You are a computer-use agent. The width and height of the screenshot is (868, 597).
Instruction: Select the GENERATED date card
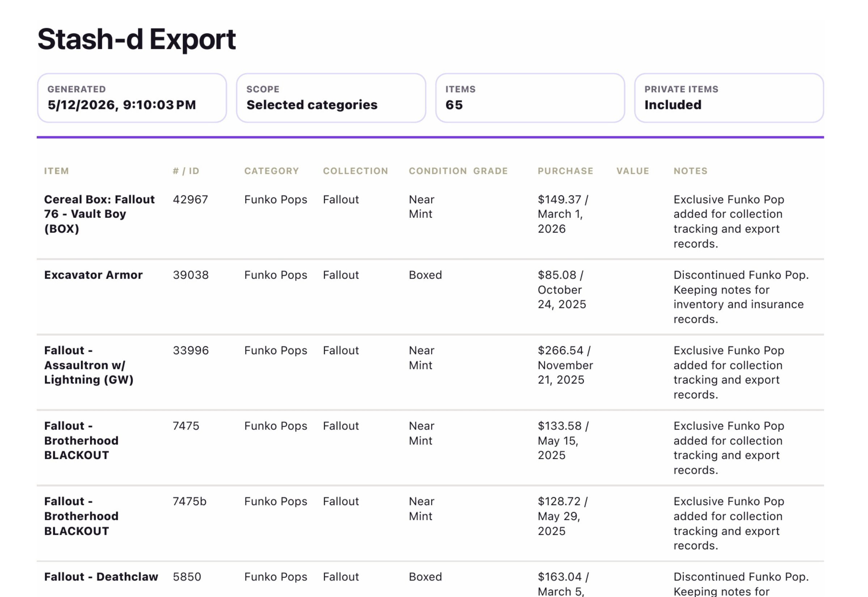click(132, 98)
